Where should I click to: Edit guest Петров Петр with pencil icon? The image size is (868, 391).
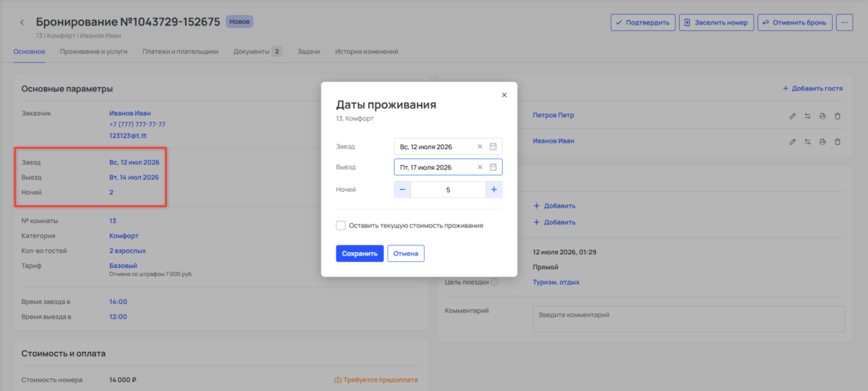[x=792, y=116]
